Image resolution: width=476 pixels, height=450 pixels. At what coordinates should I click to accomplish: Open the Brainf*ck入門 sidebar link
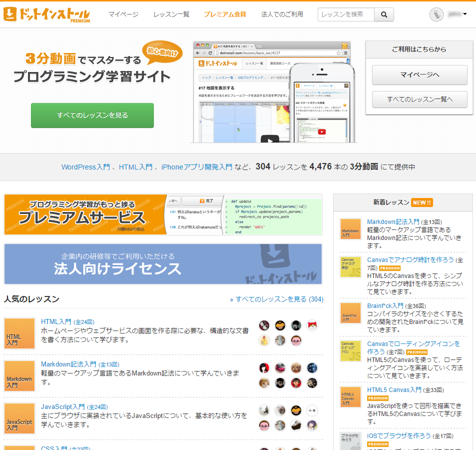coord(385,305)
